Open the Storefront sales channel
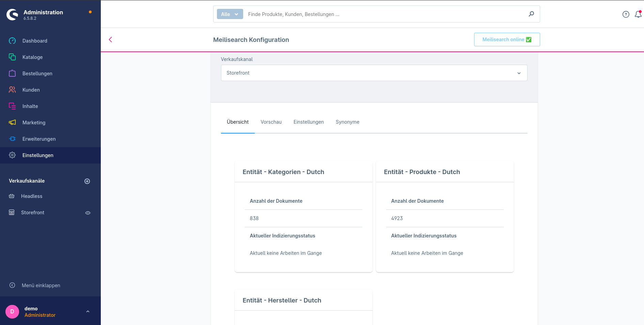 click(x=33, y=213)
